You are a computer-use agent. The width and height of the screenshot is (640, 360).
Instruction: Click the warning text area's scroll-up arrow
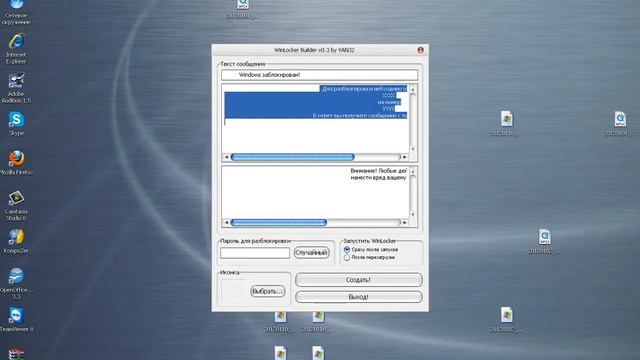click(413, 171)
